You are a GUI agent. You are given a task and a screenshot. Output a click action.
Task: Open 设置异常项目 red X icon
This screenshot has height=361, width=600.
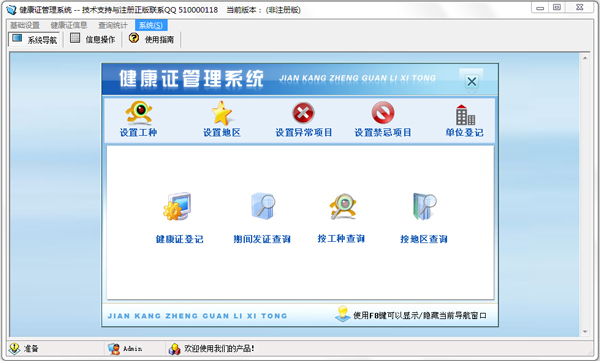[x=303, y=113]
